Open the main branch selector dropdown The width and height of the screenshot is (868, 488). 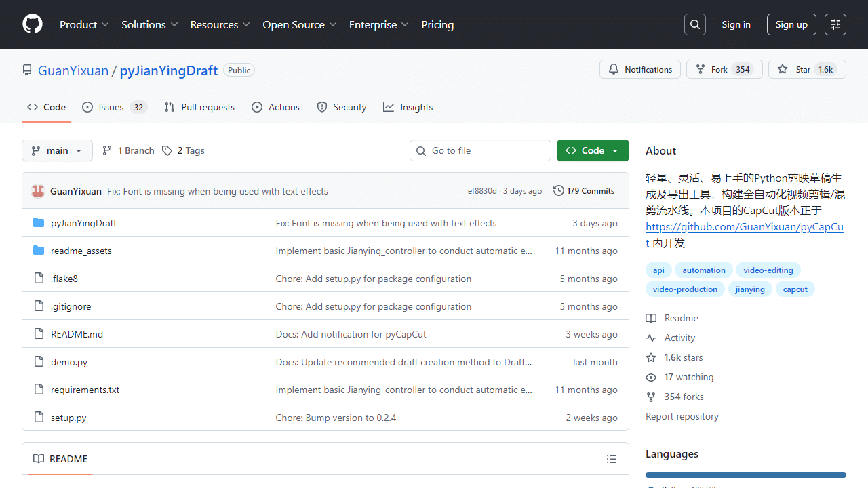tap(57, 150)
